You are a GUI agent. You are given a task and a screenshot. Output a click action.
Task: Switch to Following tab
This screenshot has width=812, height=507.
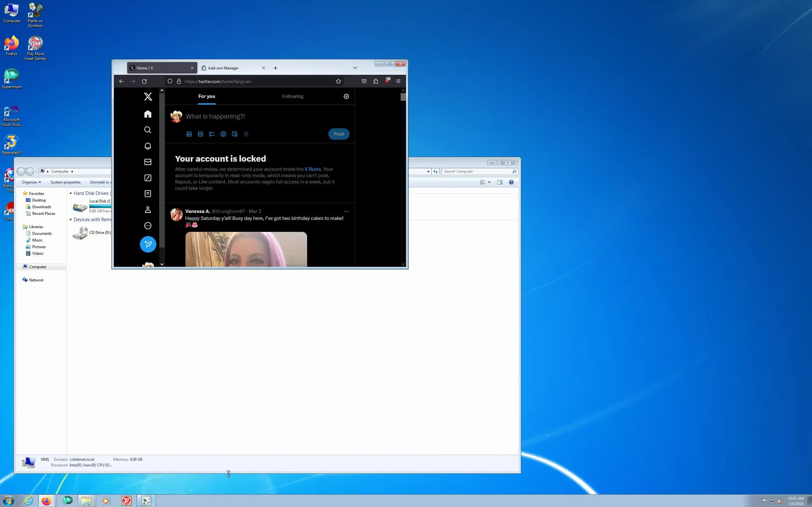click(x=292, y=97)
